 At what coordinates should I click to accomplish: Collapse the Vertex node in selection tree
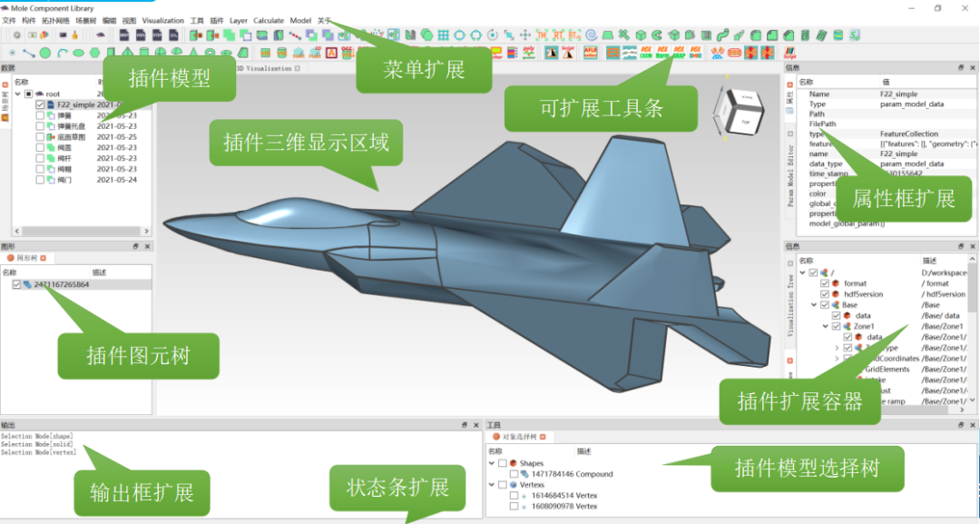[x=492, y=485]
